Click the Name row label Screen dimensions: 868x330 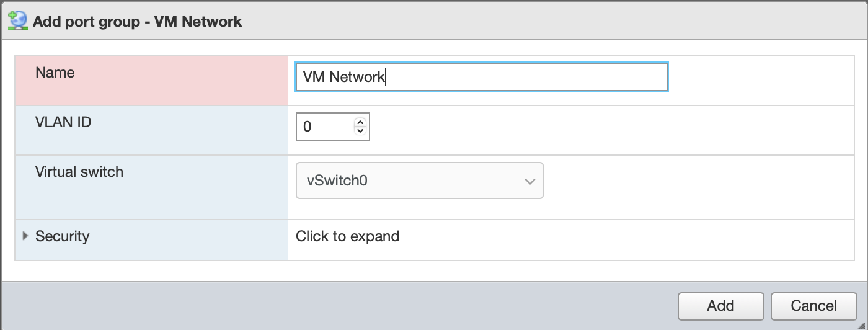click(55, 73)
